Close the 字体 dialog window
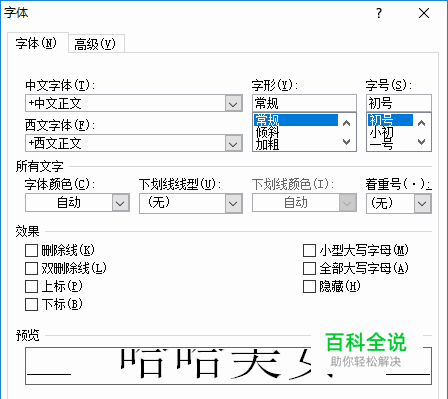This screenshot has width=448, height=399. (424, 13)
